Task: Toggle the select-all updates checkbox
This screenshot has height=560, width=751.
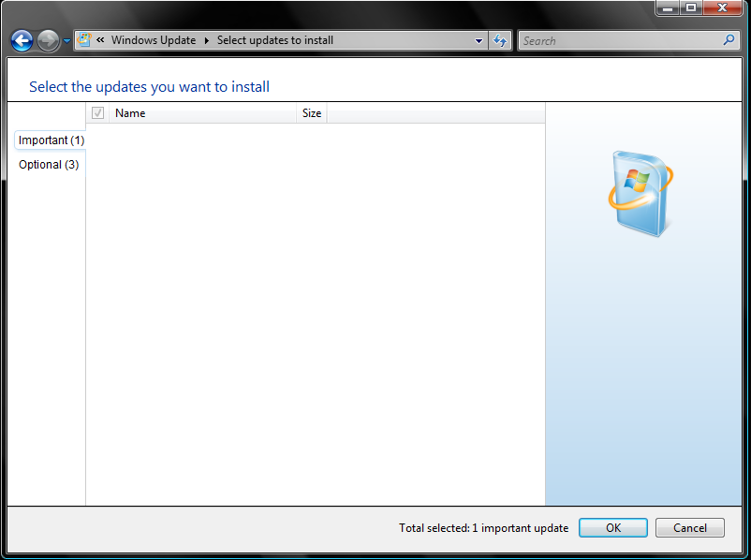Action: tap(97, 113)
